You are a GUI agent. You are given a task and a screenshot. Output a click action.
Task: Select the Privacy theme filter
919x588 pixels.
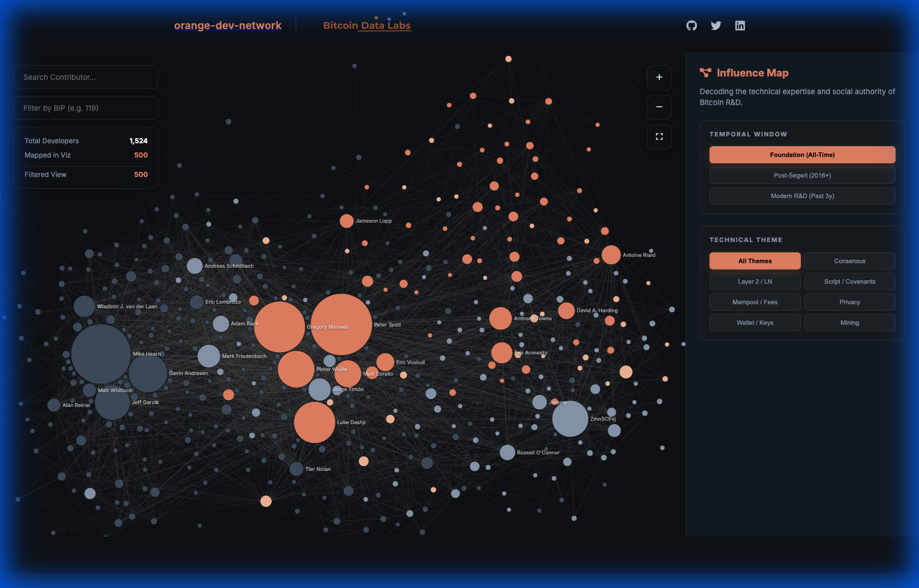(x=849, y=302)
